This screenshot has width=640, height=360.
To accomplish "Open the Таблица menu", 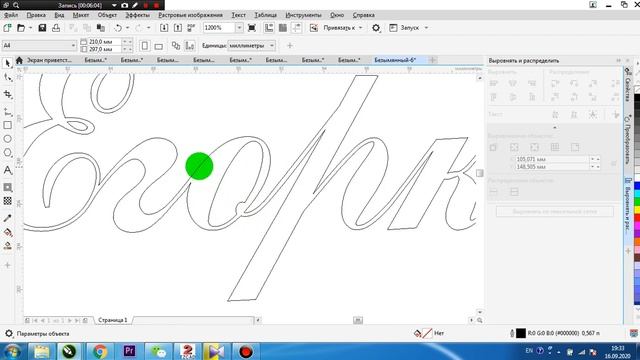I will [x=266, y=15].
